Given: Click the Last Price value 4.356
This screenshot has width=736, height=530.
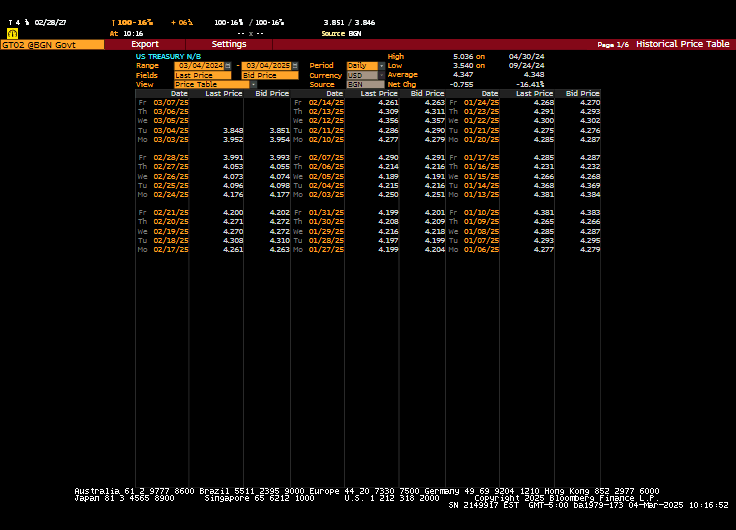Looking at the screenshot, I should tap(388, 121).
